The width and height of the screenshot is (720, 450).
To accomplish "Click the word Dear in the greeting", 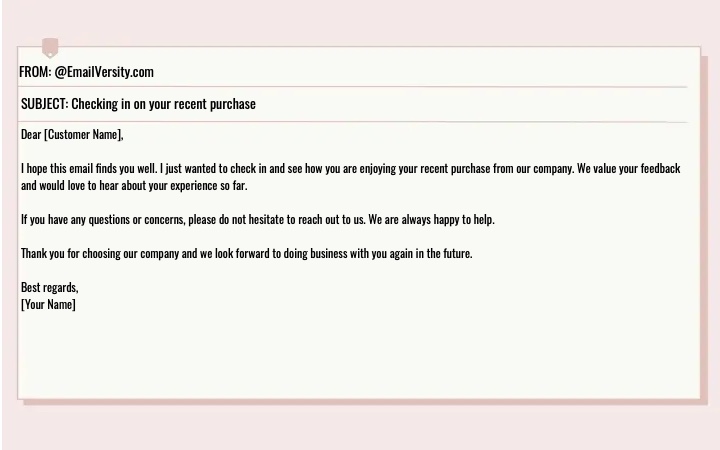I will tap(31, 135).
